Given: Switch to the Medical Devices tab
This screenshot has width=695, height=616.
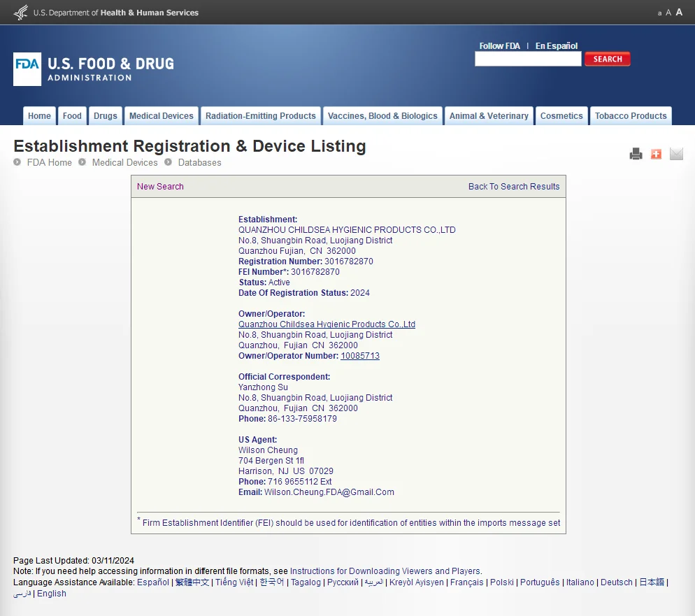Looking at the screenshot, I should point(161,115).
